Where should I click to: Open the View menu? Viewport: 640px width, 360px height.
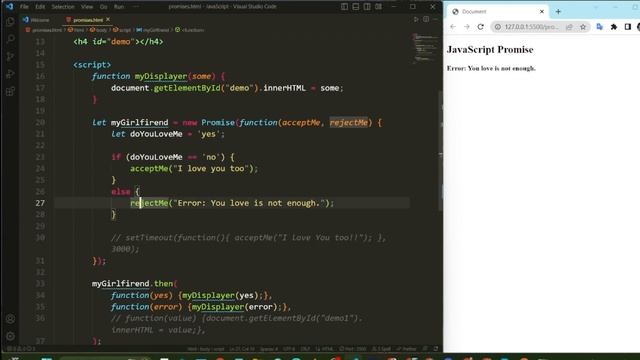pos(87,7)
